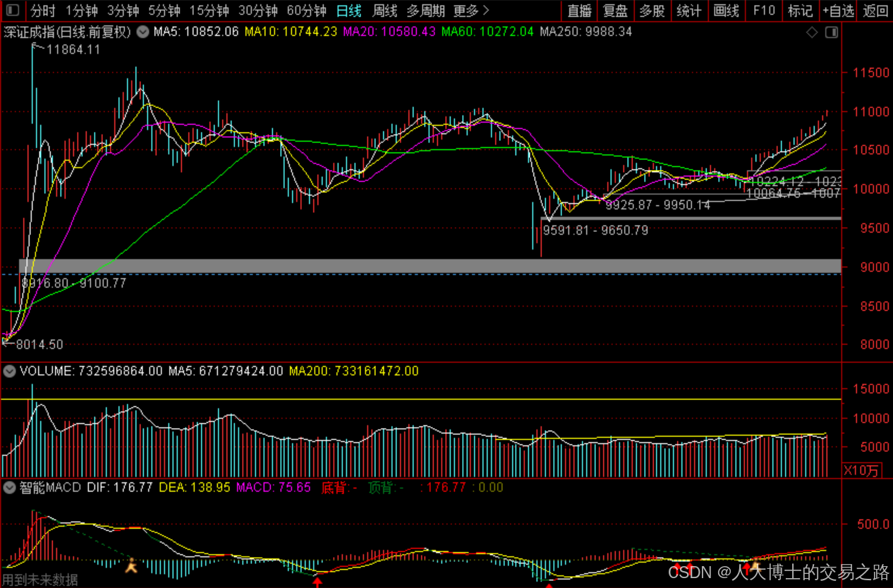Add to watchlist with +自选 button
This screenshot has height=588, width=893.
[837, 11]
